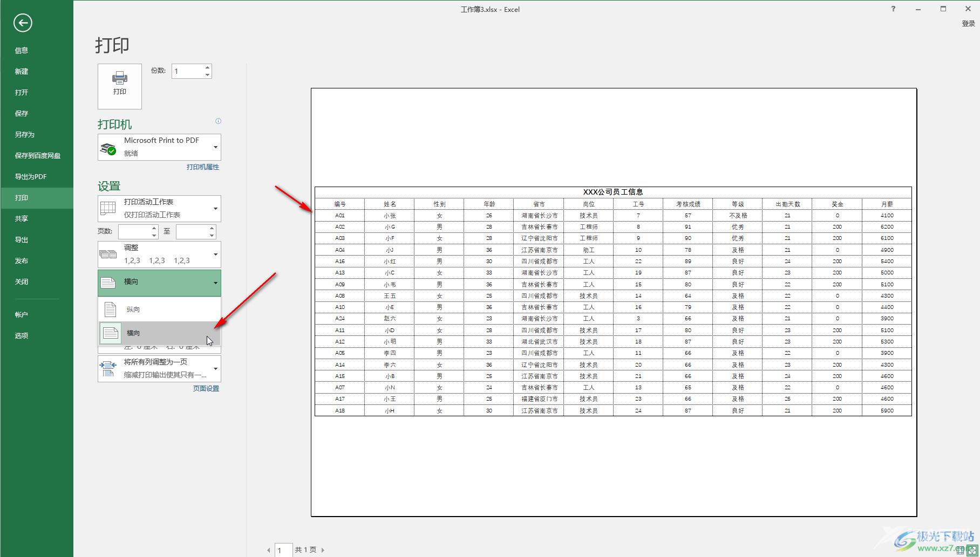
Task: Click the Microsoft Print to PDF printer icon
Action: [108, 149]
